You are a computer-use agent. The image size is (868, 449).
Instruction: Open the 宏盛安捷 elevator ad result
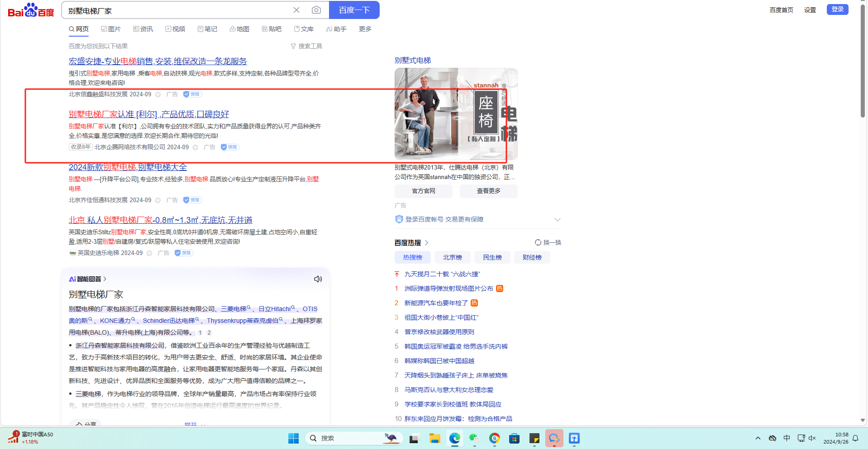tap(158, 61)
